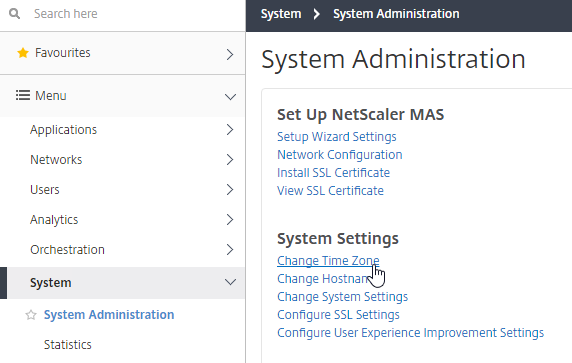Open the Orchestration menu item
Image resolution: width=572 pixels, height=363 pixels.
pos(67,250)
